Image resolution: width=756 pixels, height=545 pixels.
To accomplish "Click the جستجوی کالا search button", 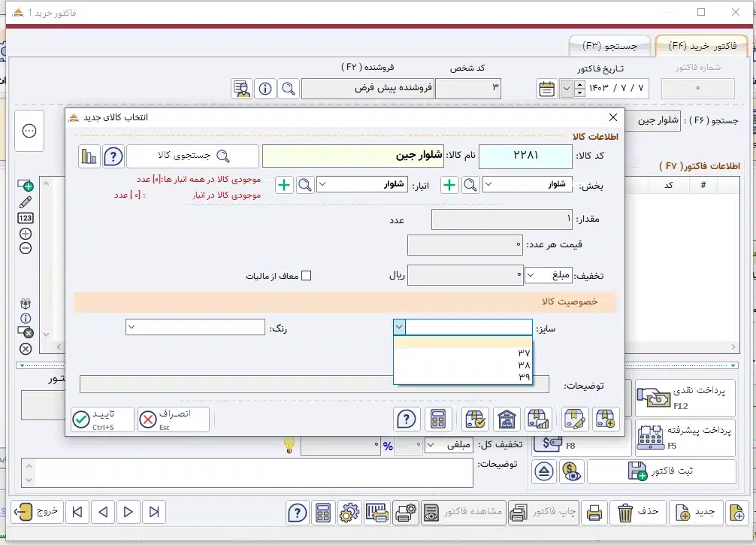I will coord(193,156).
